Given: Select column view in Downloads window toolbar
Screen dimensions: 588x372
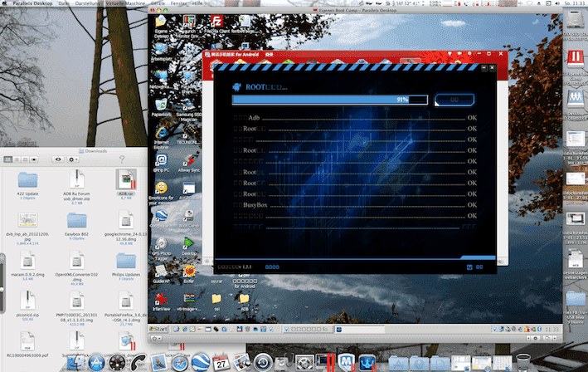Looking at the screenshot, I should [x=25, y=159].
